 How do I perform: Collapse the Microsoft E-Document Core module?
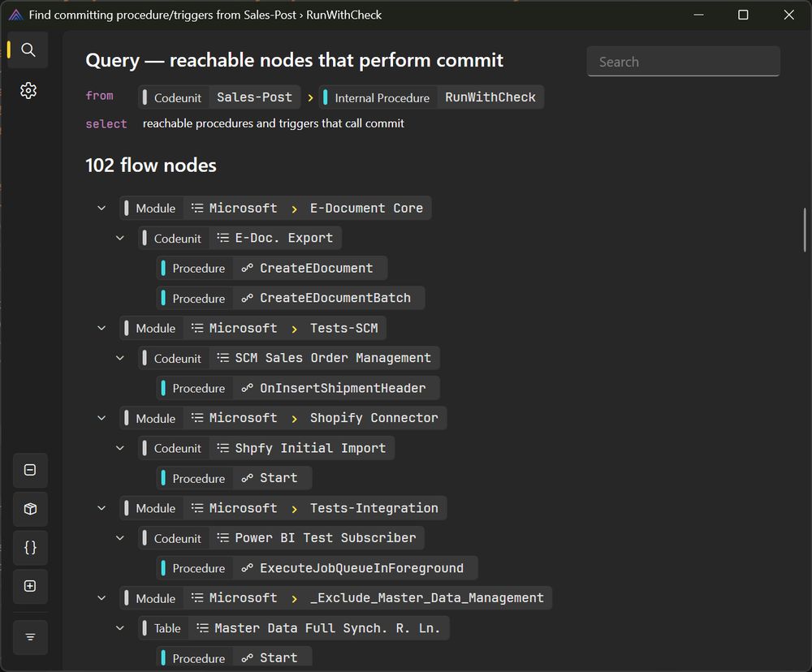[x=101, y=208]
